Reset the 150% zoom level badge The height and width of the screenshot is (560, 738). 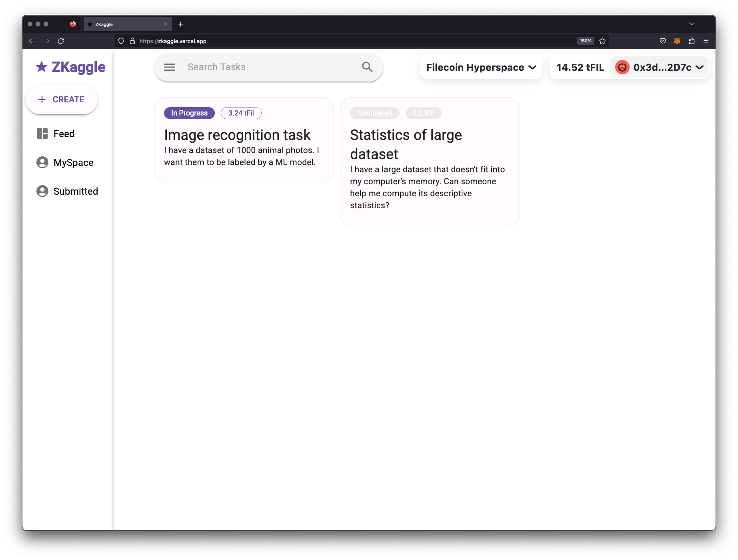[586, 41]
